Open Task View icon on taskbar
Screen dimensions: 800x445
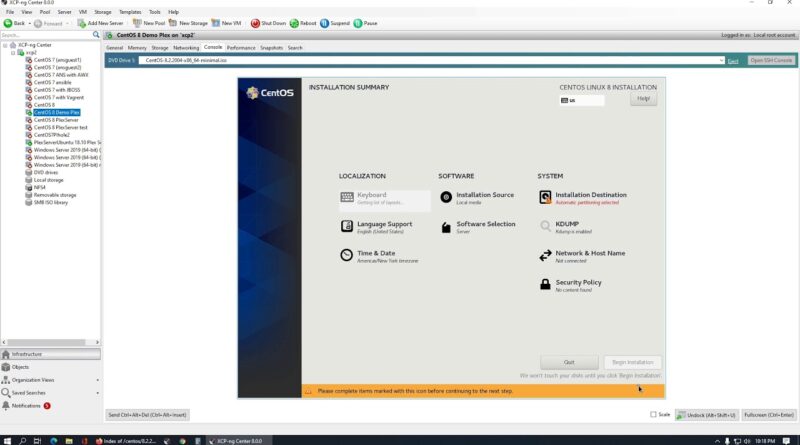(37, 441)
